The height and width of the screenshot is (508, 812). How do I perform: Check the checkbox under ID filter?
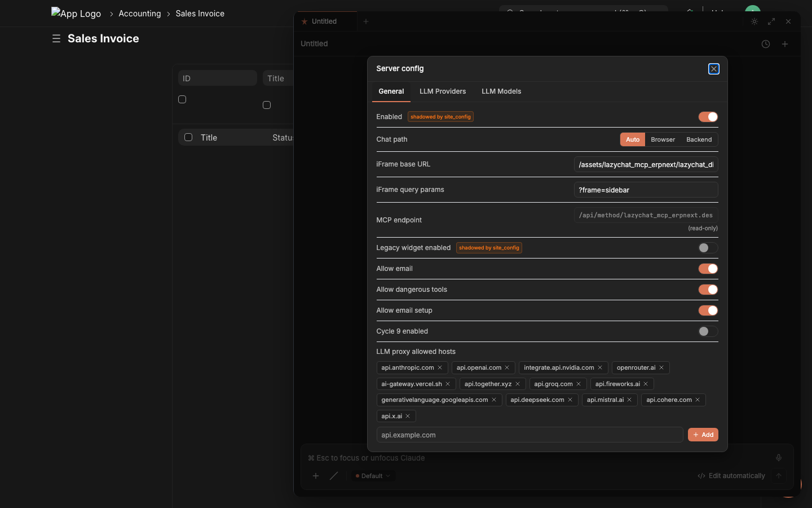click(182, 99)
